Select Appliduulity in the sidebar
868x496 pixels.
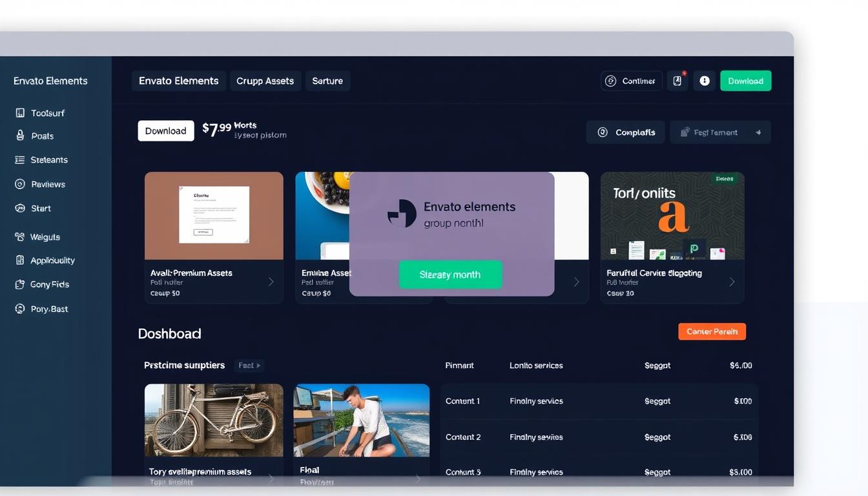point(53,260)
